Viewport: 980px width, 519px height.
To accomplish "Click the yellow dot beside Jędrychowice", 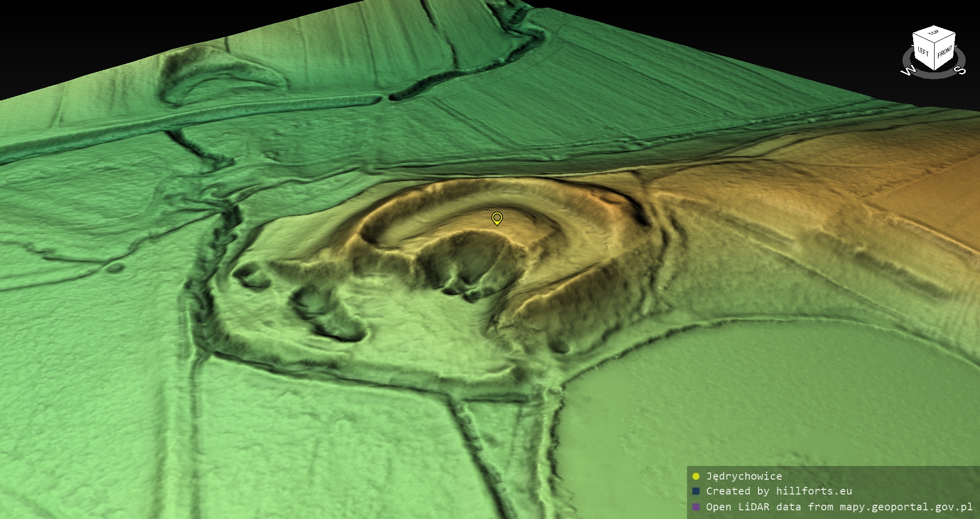I will [x=696, y=477].
